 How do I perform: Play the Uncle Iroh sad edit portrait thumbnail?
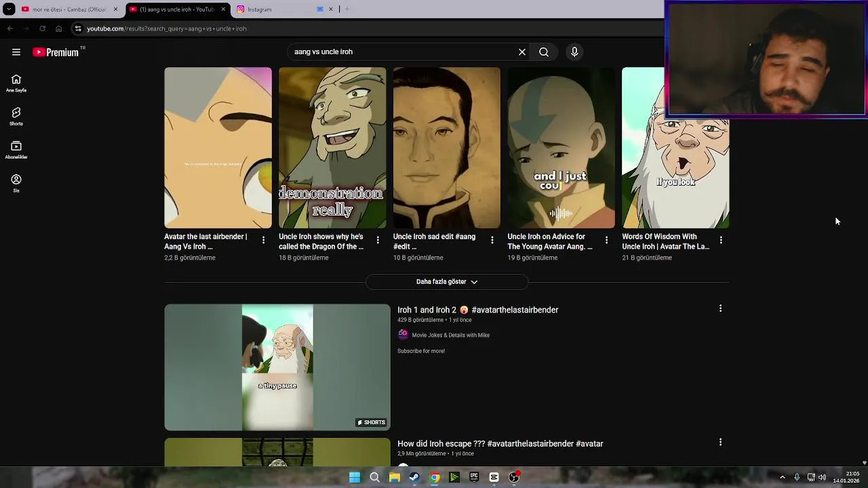click(447, 148)
